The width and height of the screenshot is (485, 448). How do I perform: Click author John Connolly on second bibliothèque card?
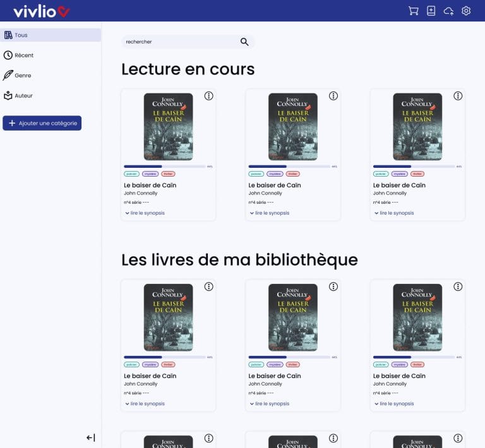point(265,384)
